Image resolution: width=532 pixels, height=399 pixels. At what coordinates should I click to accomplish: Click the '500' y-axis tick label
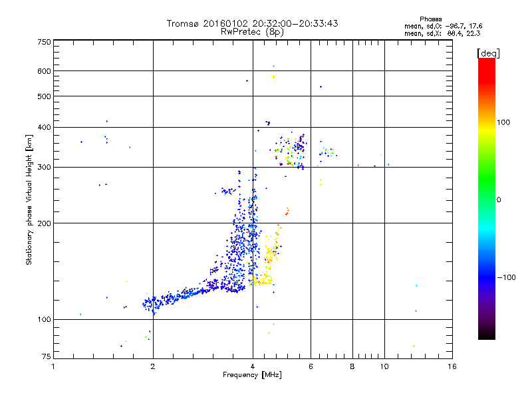pos(44,96)
